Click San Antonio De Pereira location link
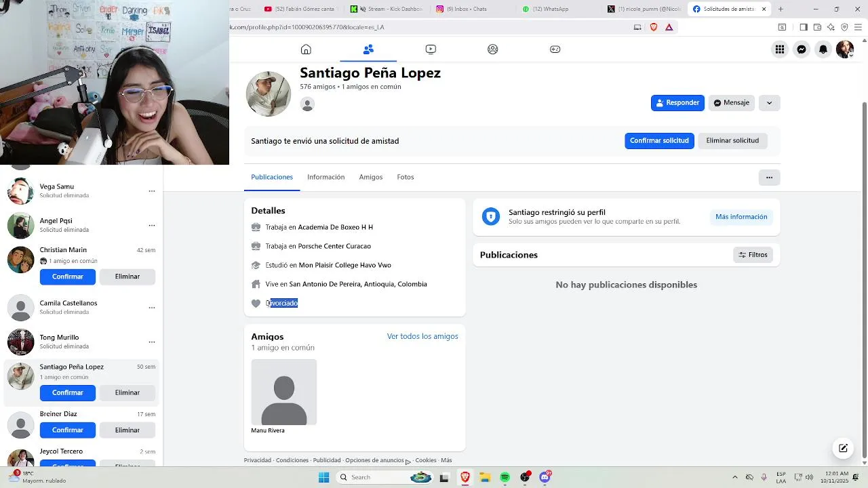The width and height of the screenshot is (868, 488). pyautogui.click(x=358, y=284)
